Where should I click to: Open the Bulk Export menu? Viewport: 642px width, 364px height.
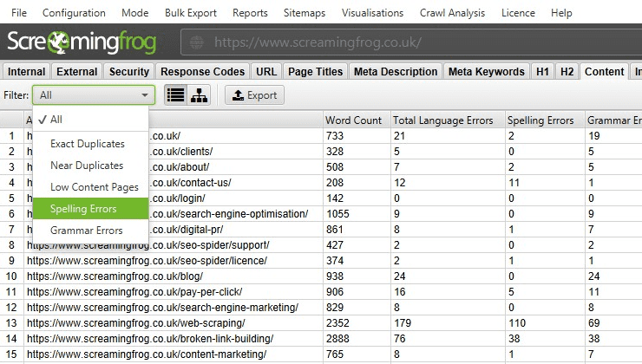point(191,13)
